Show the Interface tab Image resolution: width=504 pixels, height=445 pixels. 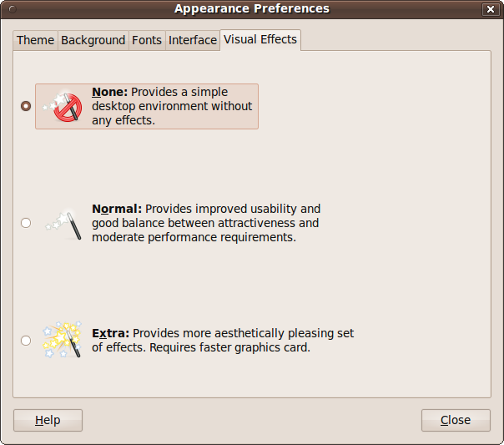tap(192, 40)
